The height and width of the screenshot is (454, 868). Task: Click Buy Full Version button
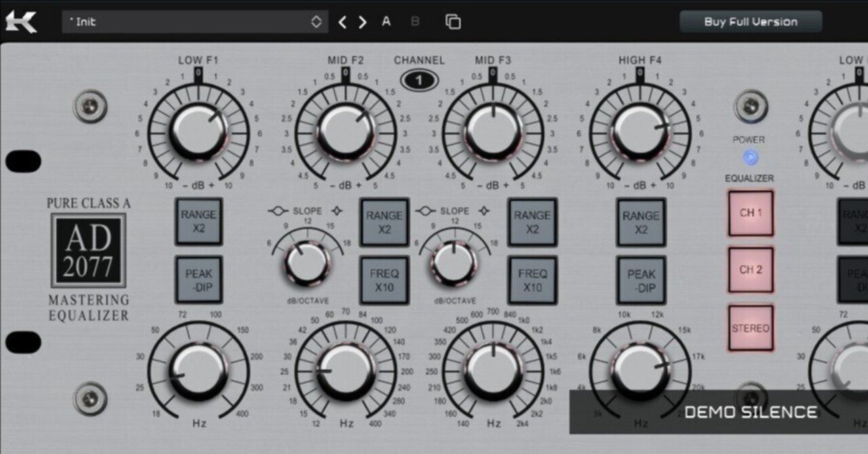click(751, 22)
